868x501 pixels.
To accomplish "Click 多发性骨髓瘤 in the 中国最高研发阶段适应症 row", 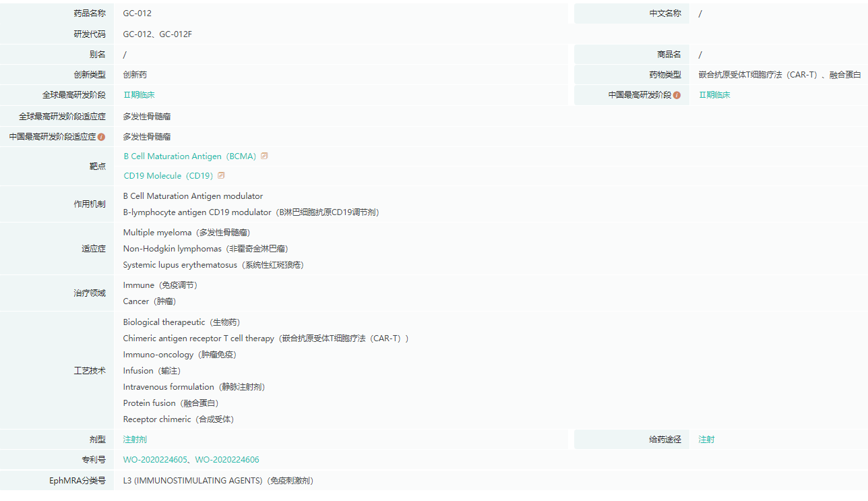I will [147, 137].
